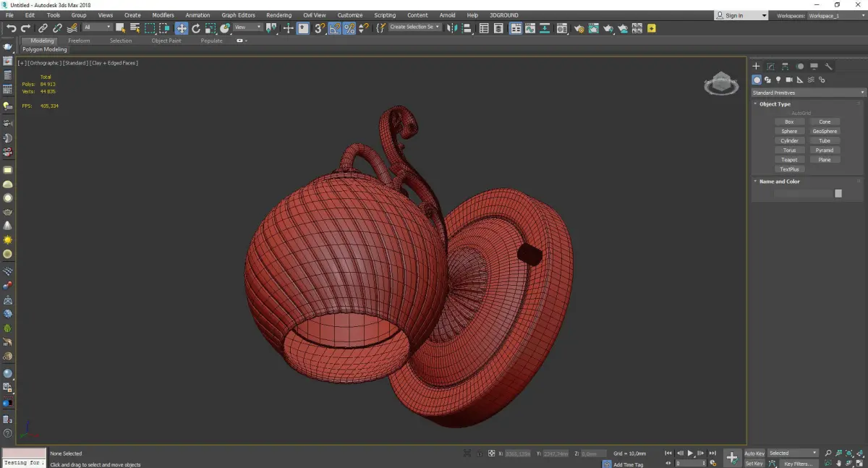Screen dimensions: 868x468
Task: Toggle selection lock in status bar
Action: click(479, 454)
